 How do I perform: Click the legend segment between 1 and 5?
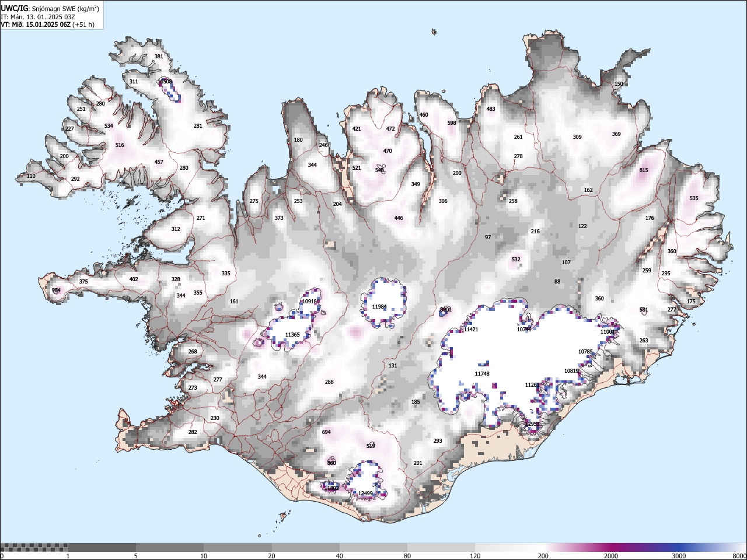[102, 547]
